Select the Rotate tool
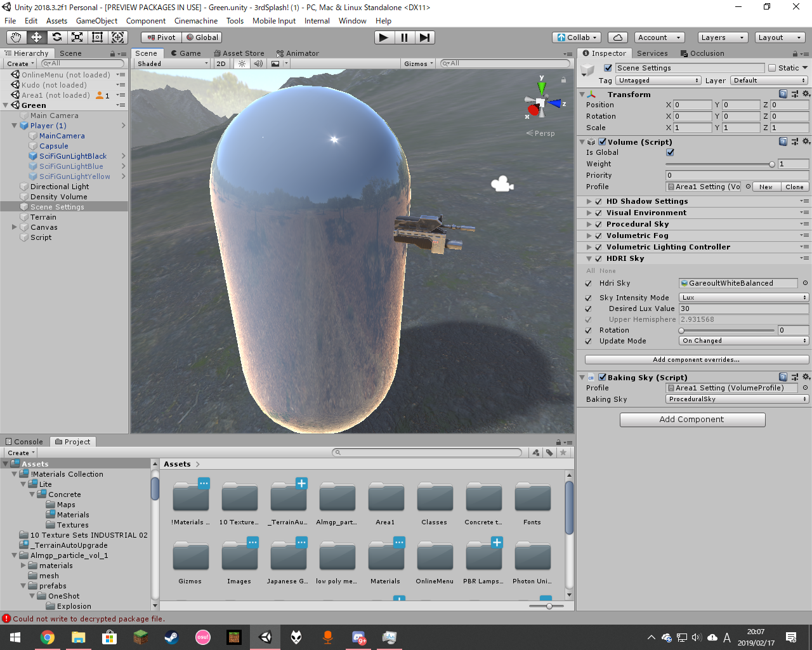Screen dimensions: 812x650 [x=57, y=37]
